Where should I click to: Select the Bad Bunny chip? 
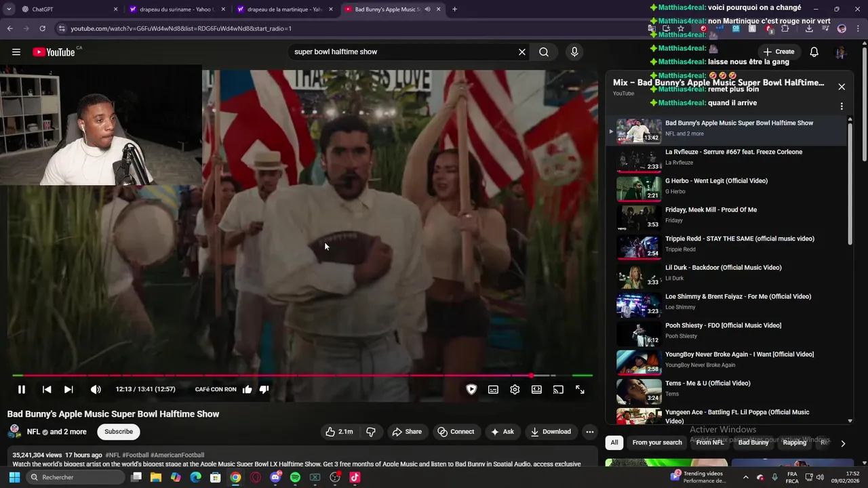coord(753,443)
